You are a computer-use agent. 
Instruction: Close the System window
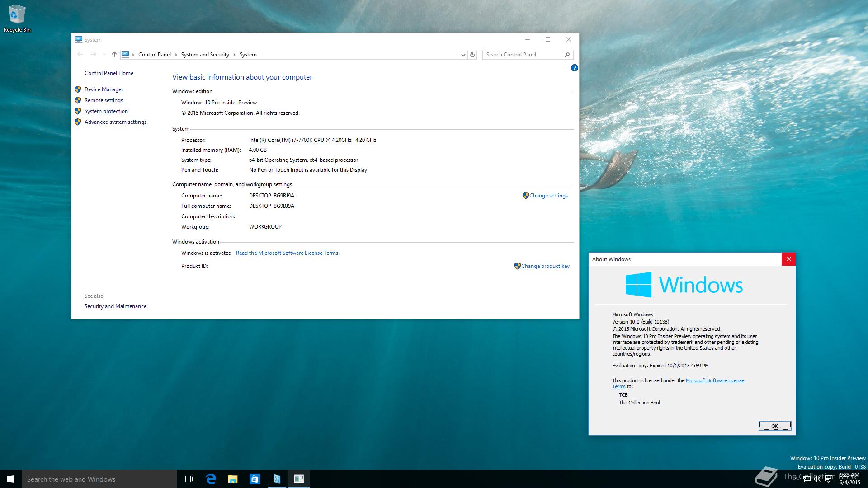pyautogui.click(x=569, y=39)
